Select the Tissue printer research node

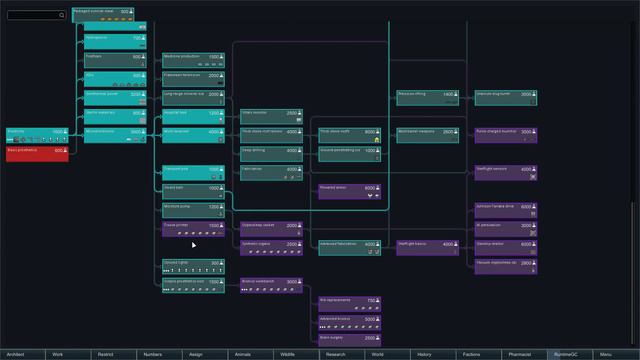click(193, 229)
